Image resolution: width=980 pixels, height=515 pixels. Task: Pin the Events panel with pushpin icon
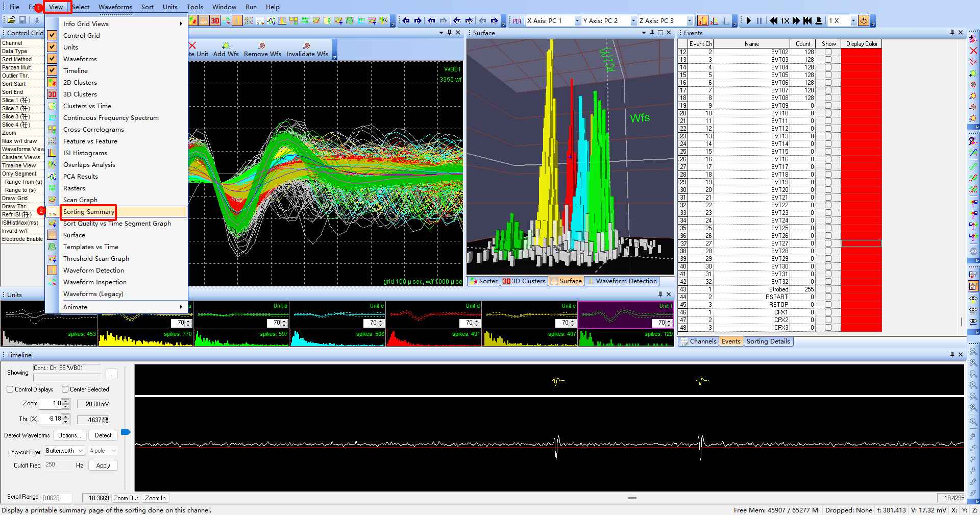point(952,33)
